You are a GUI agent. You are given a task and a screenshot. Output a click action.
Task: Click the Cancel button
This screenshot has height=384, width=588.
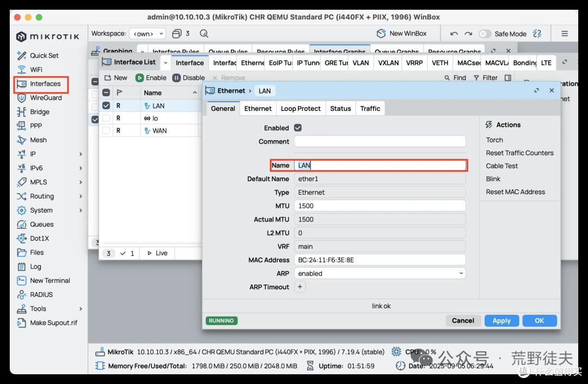click(x=463, y=321)
